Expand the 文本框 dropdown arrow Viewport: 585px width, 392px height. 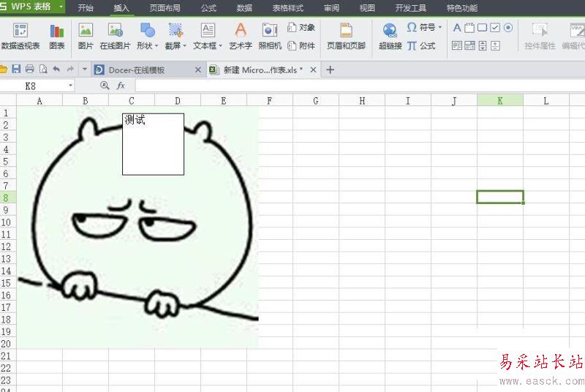tap(221, 46)
